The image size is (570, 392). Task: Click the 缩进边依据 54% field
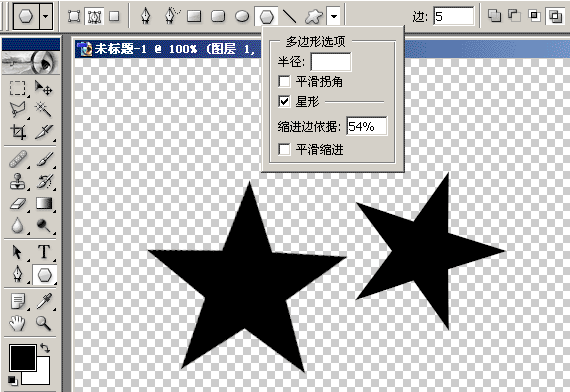click(367, 126)
